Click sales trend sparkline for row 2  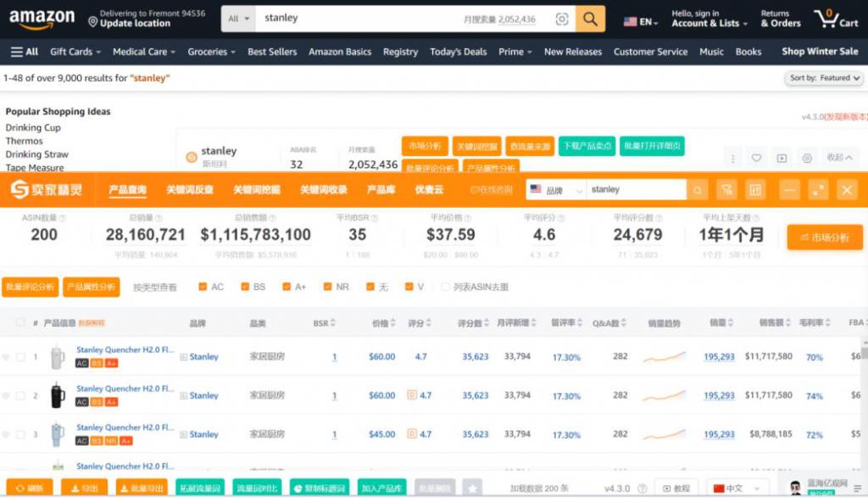click(665, 395)
